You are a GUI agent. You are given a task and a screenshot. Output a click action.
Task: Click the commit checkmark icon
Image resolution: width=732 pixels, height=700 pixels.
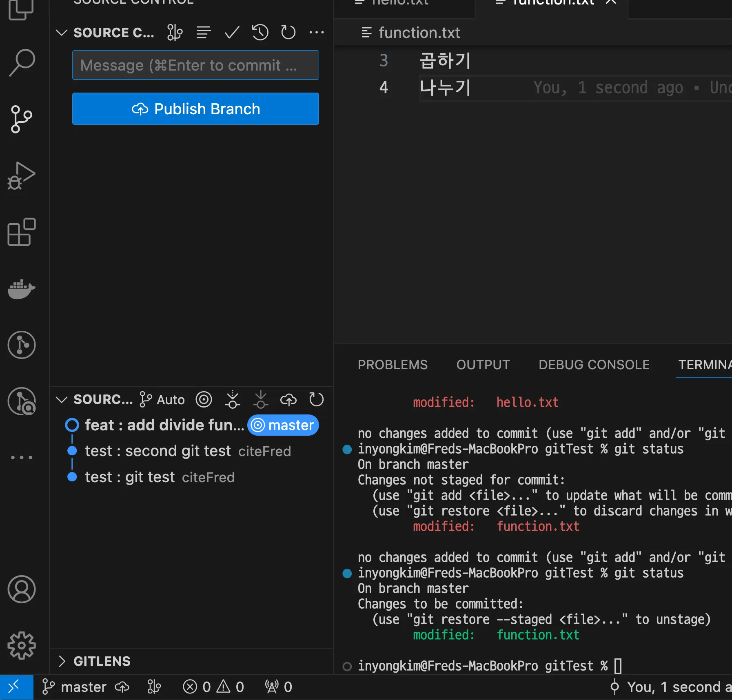tap(232, 32)
